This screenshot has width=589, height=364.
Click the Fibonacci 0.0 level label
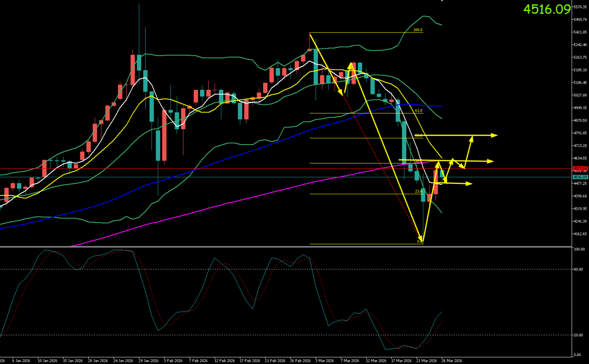pos(419,241)
